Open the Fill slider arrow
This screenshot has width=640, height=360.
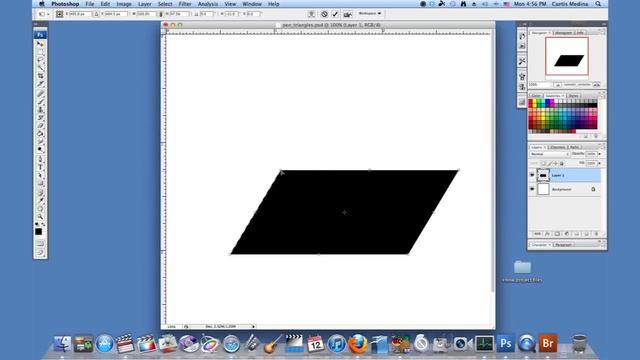tap(600, 163)
